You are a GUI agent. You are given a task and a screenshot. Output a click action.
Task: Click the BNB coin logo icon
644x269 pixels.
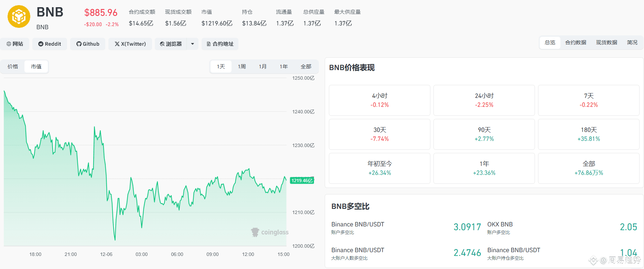coord(19,16)
